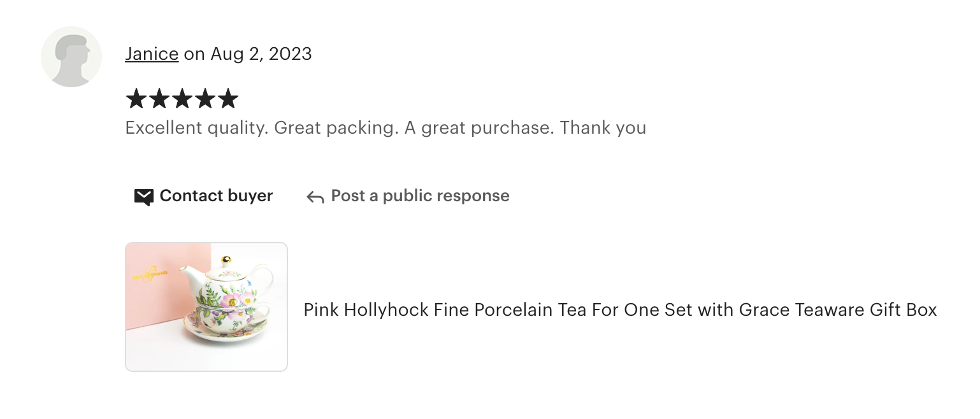The width and height of the screenshot is (980, 419).
Task: Click the envelope icon beside Contact buyer
Action: [144, 197]
